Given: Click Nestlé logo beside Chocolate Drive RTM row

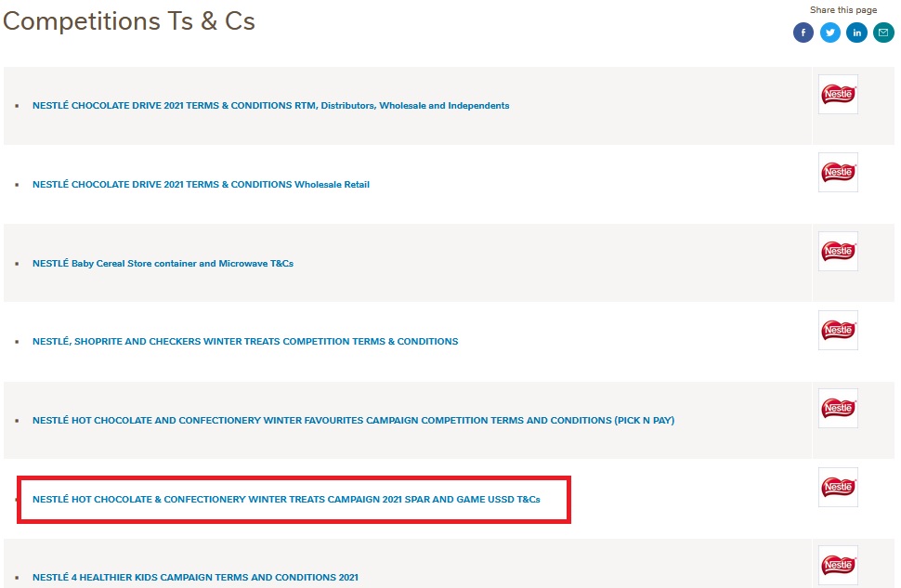Looking at the screenshot, I should (838, 95).
